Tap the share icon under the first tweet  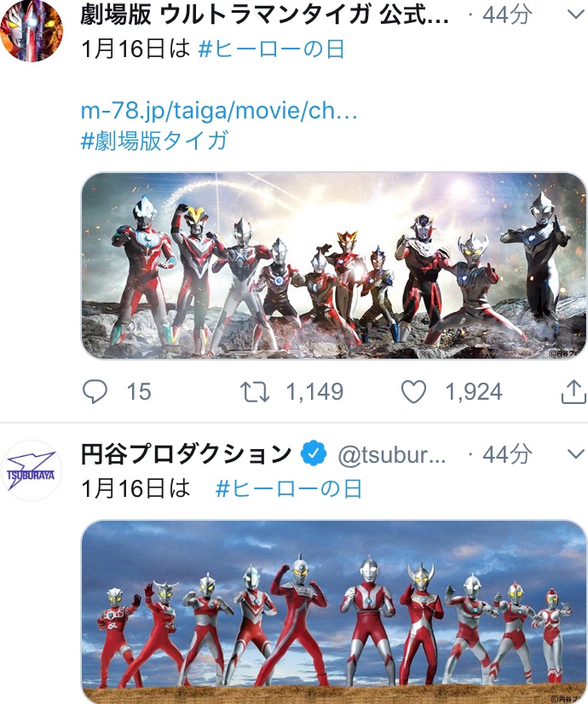(x=574, y=391)
